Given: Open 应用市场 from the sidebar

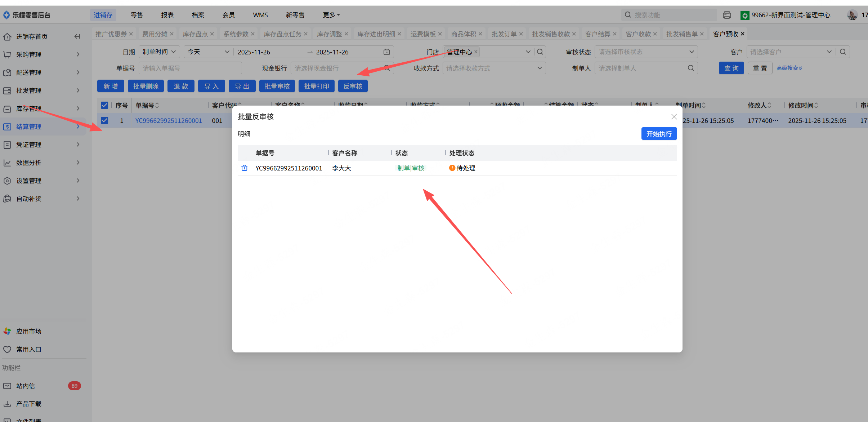Looking at the screenshot, I should click(28, 331).
